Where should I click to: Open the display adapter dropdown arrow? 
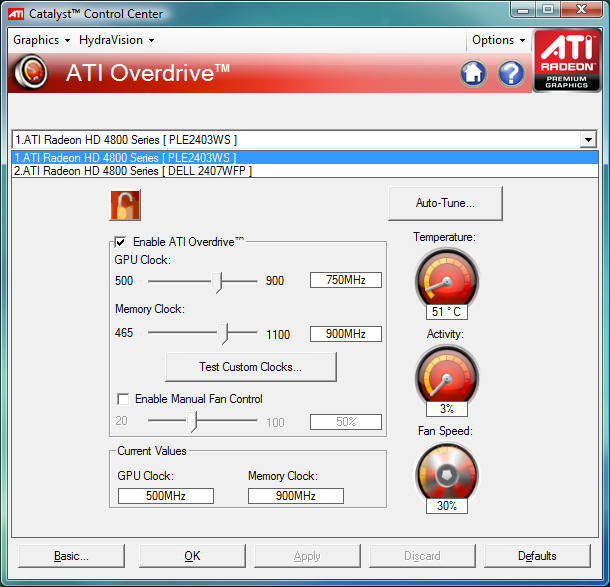(x=588, y=139)
